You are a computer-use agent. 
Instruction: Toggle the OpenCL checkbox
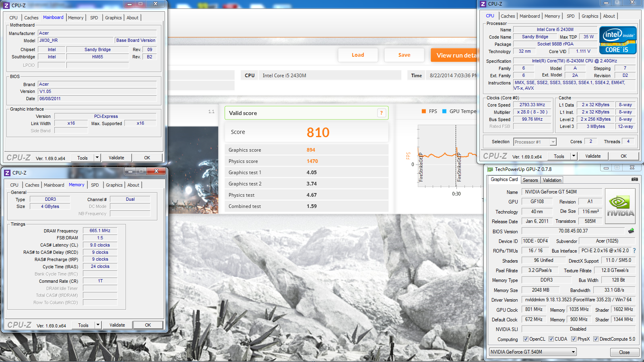click(525, 339)
